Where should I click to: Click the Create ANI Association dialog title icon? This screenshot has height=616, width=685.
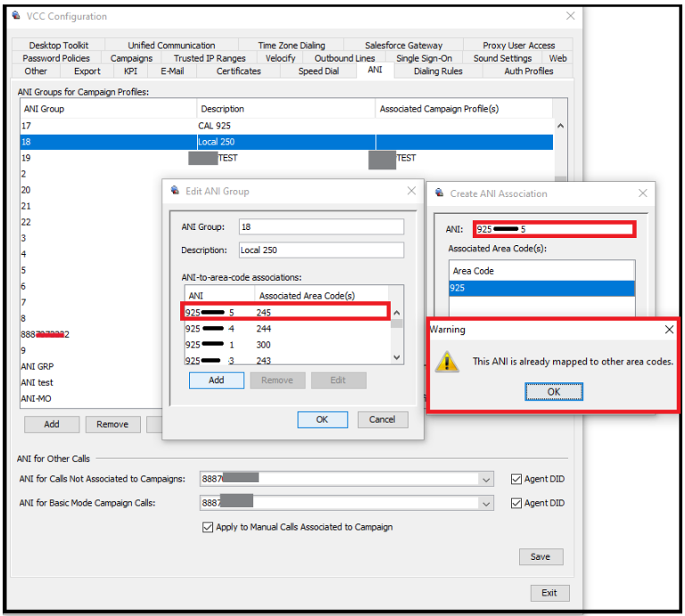(440, 193)
